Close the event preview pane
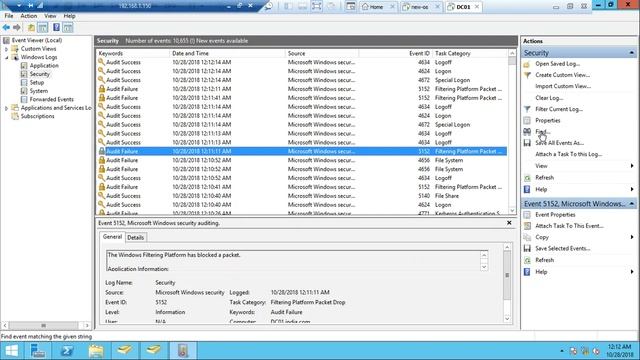The height and width of the screenshot is (360, 640). (x=509, y=223)
